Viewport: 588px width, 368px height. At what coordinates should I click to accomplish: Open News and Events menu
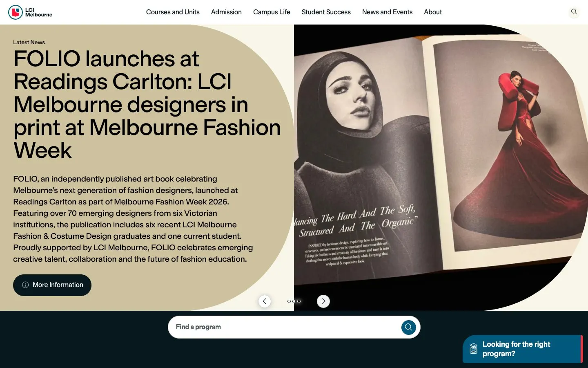(x=387, y=12)
